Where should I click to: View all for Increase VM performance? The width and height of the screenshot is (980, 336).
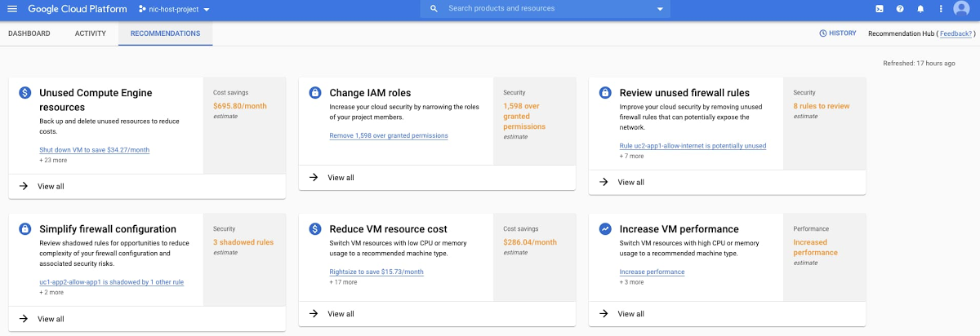pyautogui.click(x=630, y=314)
